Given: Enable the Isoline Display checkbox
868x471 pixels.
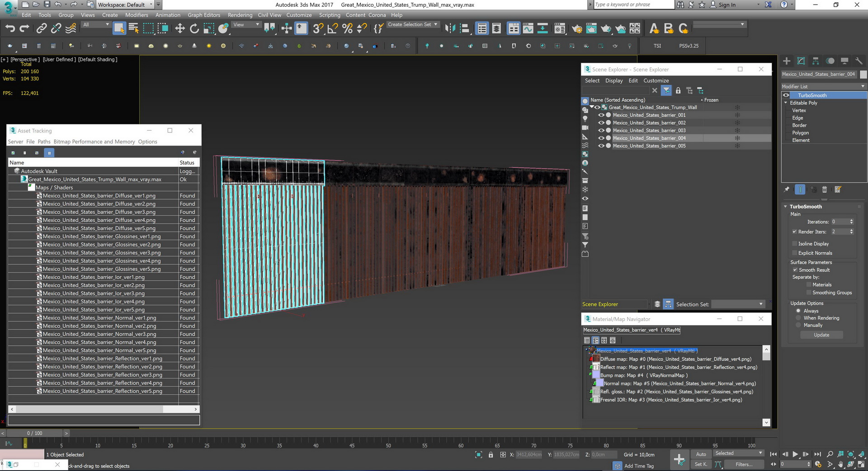Looking at the screenshot, I should coord(795,244).
